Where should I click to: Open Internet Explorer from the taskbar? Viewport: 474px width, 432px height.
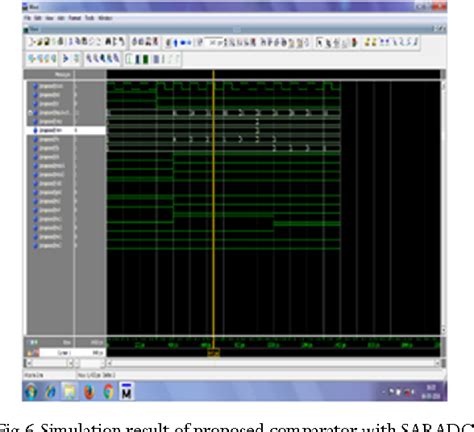(51, 392)
